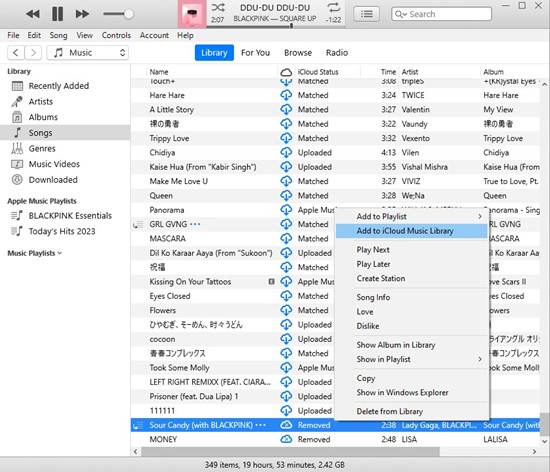Image resolution: width=550 pixels, height=472 pixels.
Task: Open Albums in sidebar
Action: [65, 117]
